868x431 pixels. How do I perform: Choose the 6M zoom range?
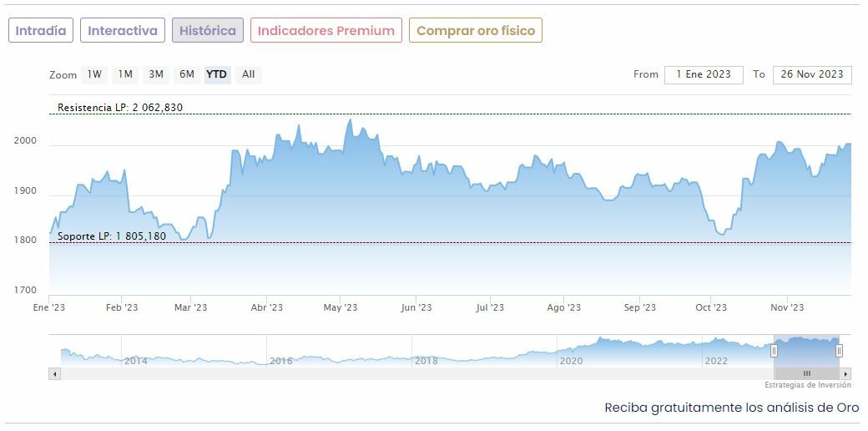coord(187,74)
